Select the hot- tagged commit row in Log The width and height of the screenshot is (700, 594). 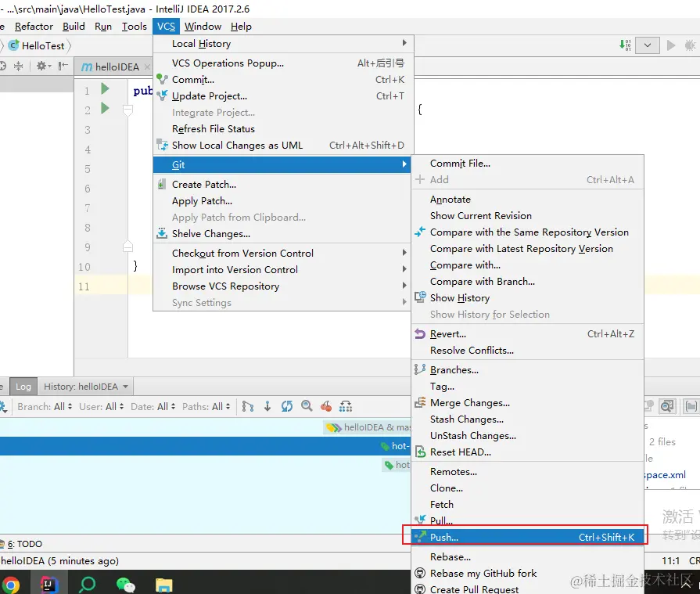click(x=205, y=446)
